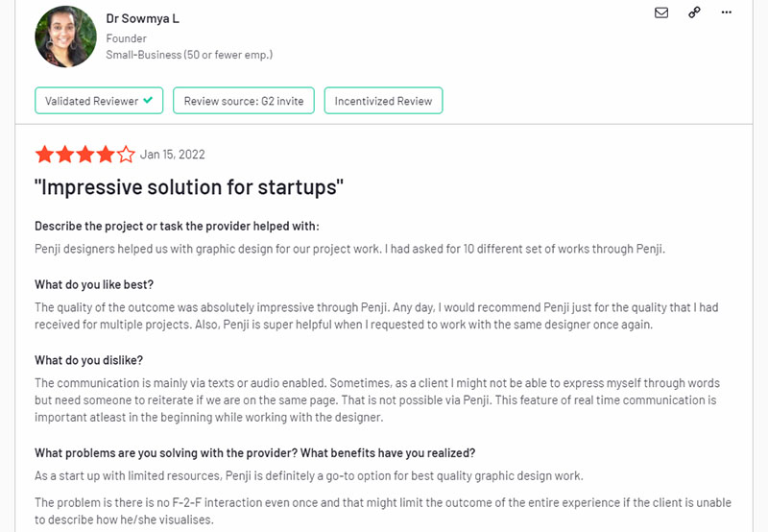Click the second star in the rating

(x=65, y=155)
